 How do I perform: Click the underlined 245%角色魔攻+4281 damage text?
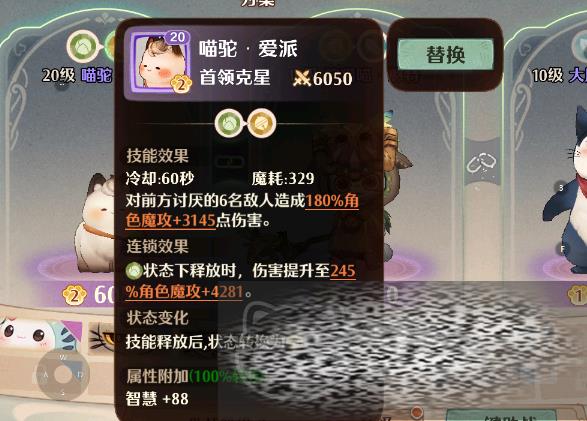(240, 281)
